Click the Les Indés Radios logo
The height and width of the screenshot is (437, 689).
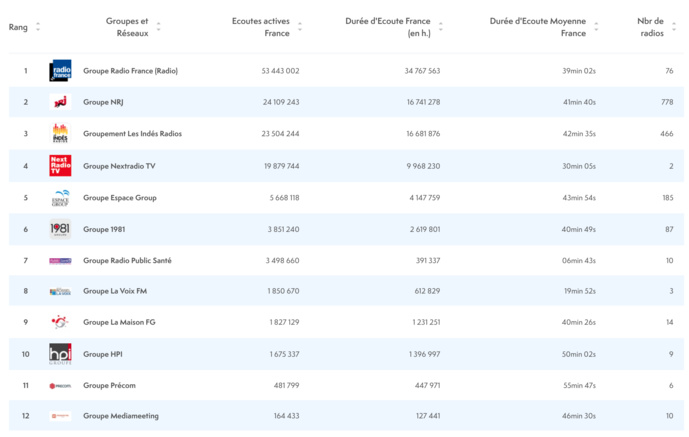click(60, 134)
